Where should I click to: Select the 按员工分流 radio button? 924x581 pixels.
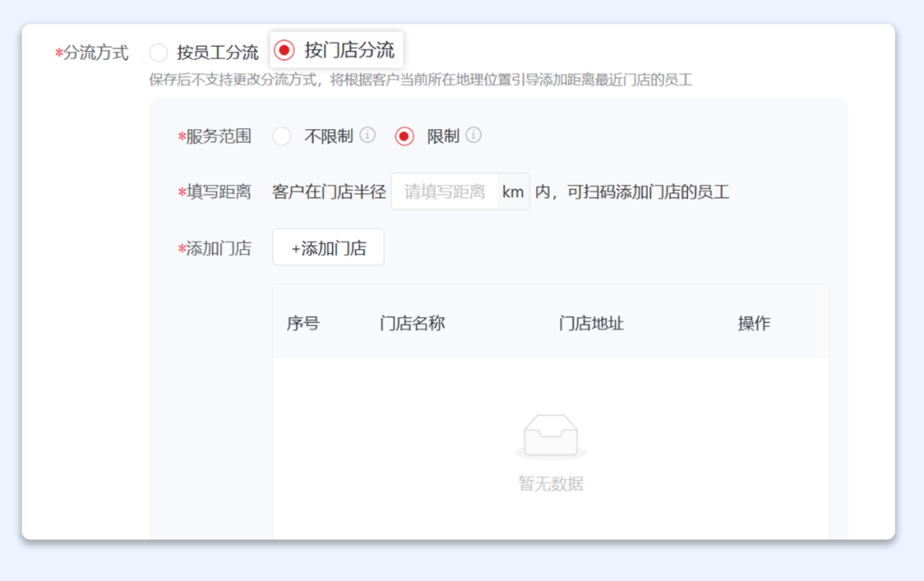159,51
